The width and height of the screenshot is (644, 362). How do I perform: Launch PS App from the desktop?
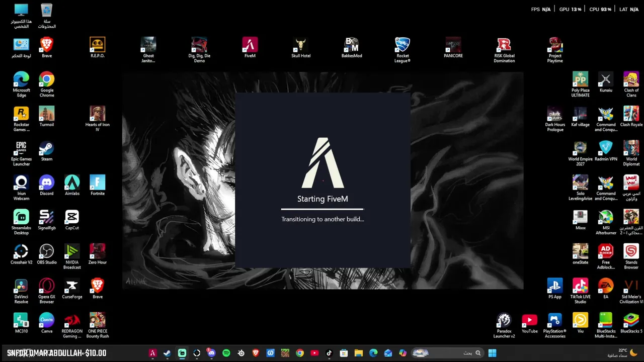(555, 289)
